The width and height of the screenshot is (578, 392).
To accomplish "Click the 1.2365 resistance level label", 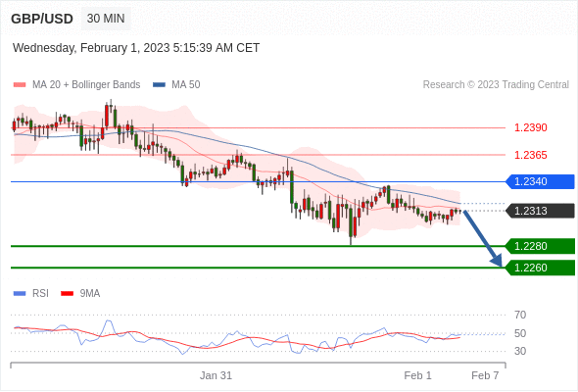I will pyautogui.click(x=530, y=155).
